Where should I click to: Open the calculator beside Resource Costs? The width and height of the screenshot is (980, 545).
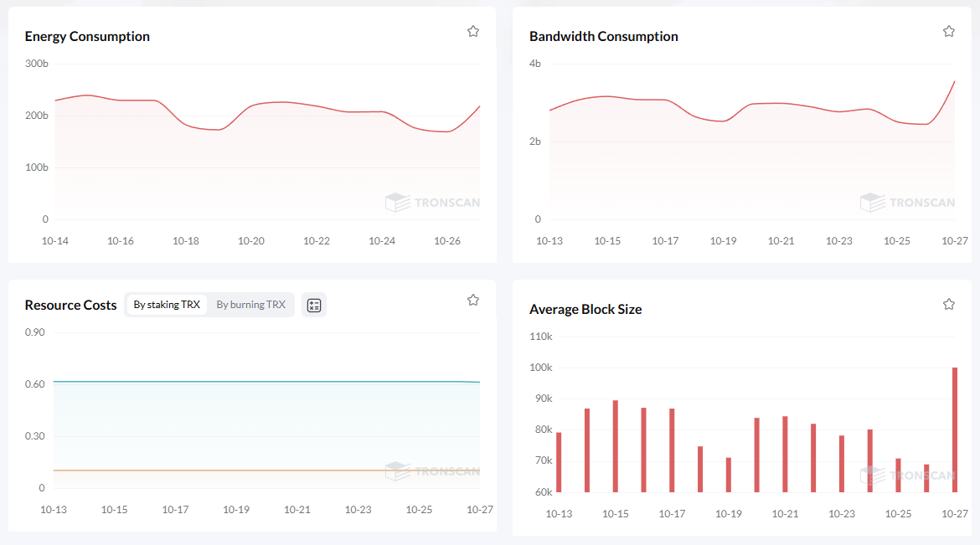point(314,306)
